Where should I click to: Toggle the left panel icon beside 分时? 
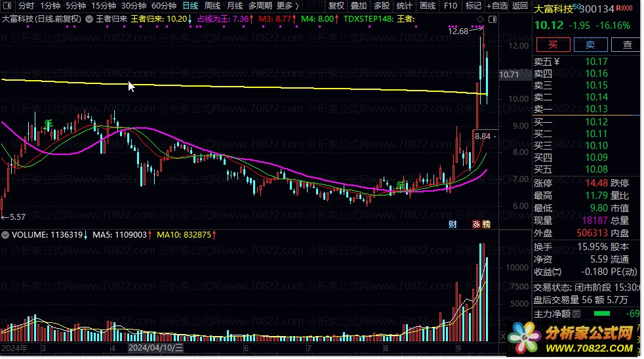tap(7, 6)
